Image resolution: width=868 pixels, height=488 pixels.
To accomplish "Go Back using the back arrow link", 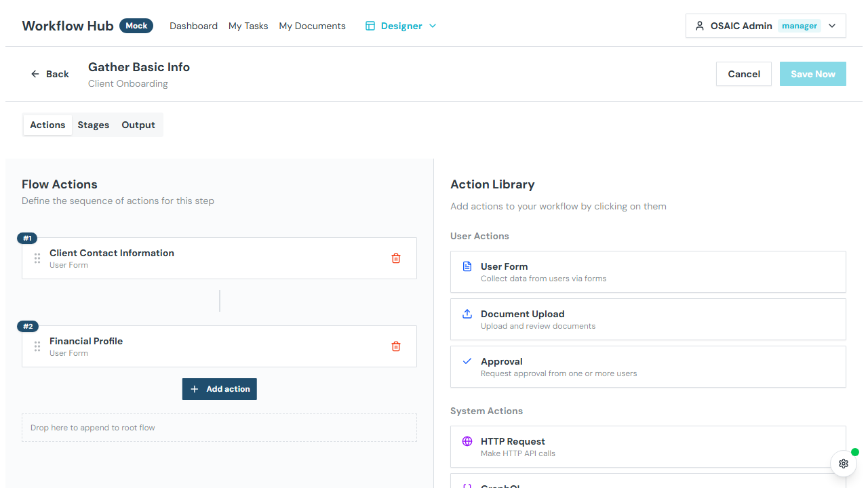I will coord(50,73).
